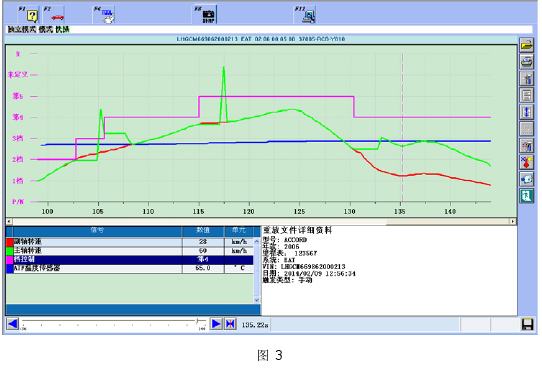Image resolution: width=542 pixels, height=368 pixels.
Task: Select the green signal row at 60 km/h
Action: point(130,251)
